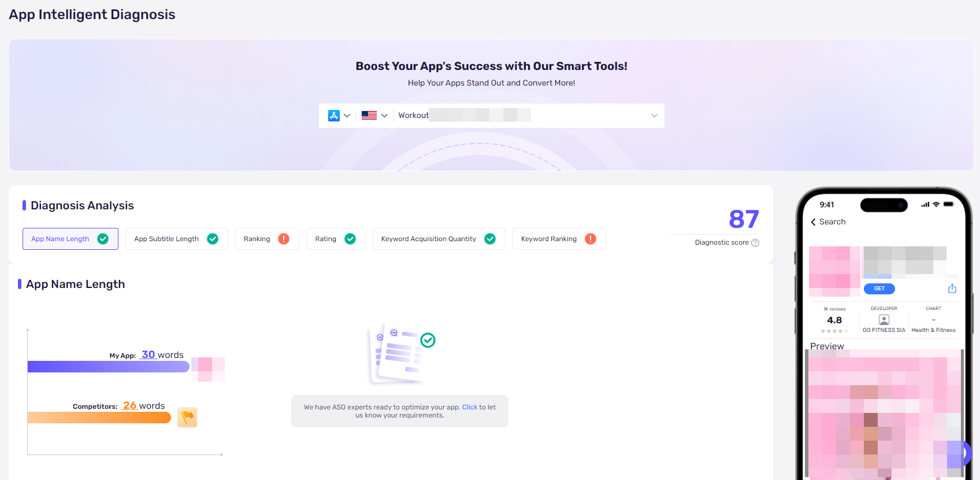
Task: Click the Keyword Ranking warning icon
Action: 591,239
